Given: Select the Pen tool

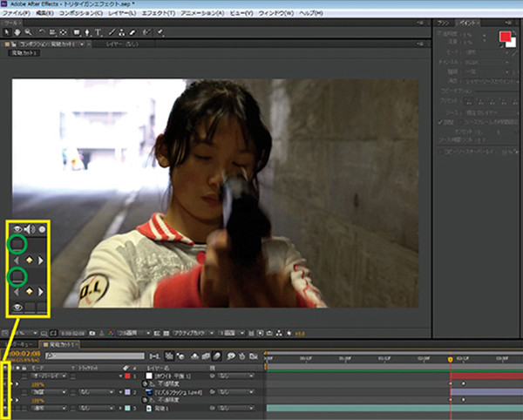Looking at the screenshot, I should point(87,32).
